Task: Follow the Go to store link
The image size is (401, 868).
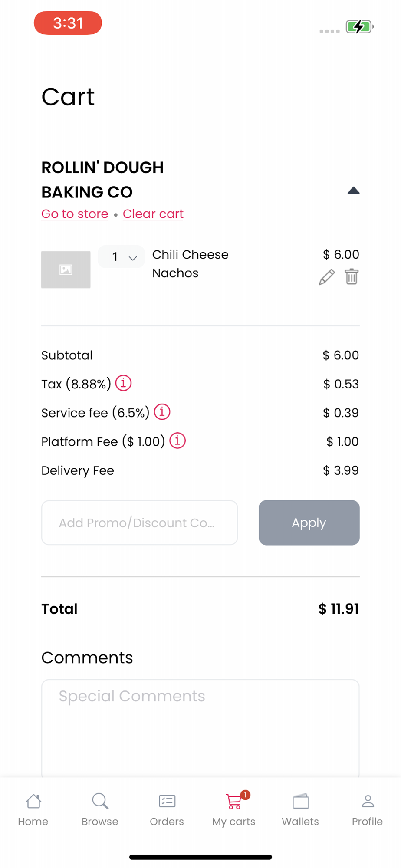Action: 75,214
